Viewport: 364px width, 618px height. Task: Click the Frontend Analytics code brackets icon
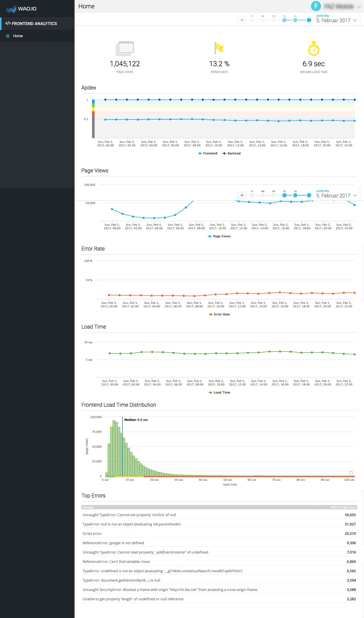point(8,23)
